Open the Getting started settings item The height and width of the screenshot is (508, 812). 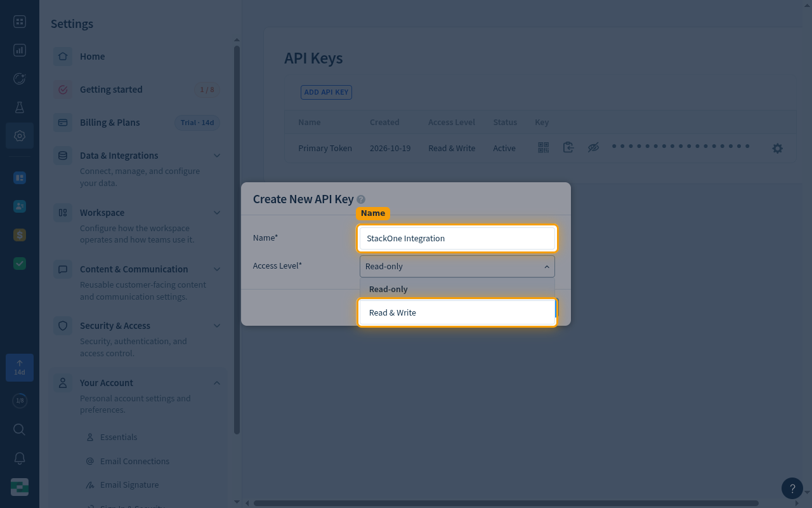click(x=137, y=90)
